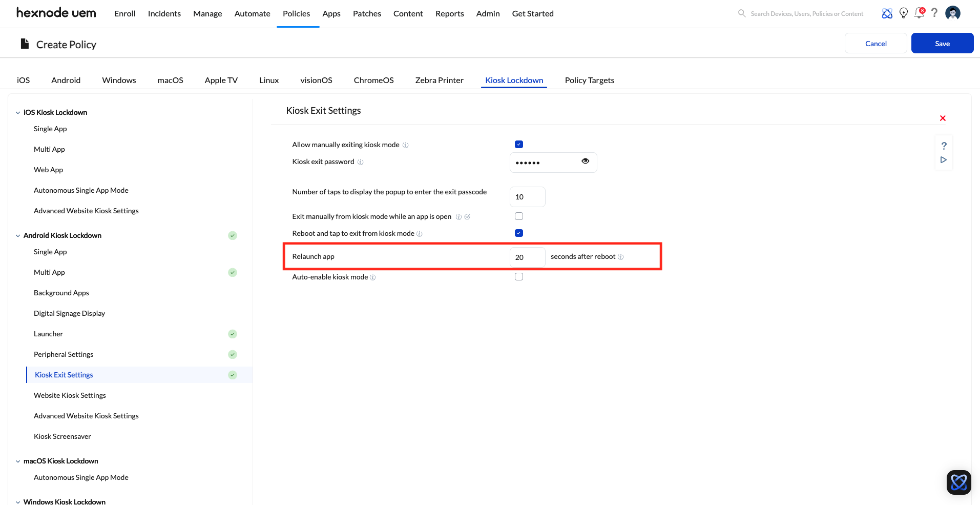Open Digital Signage Display settings

coord(69,313)
